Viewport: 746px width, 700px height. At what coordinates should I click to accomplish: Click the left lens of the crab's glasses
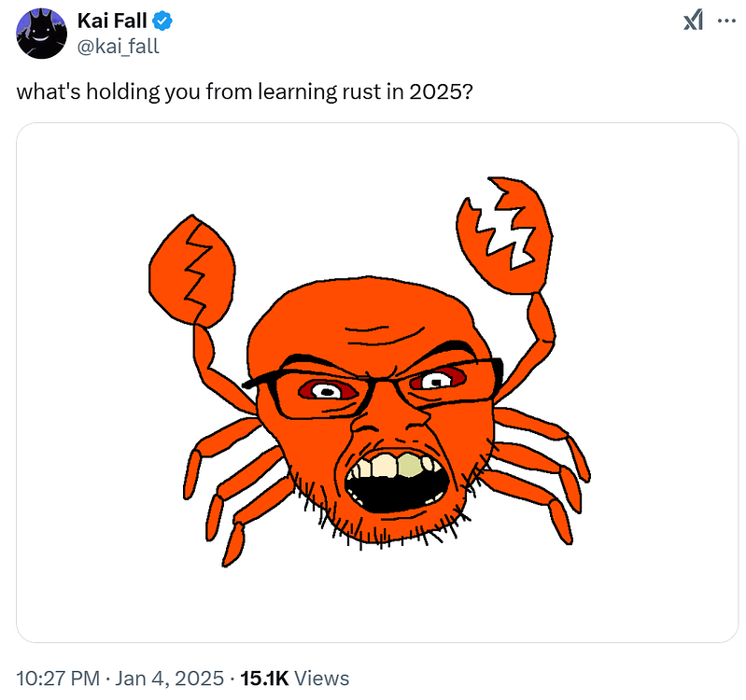coord(322,392)
